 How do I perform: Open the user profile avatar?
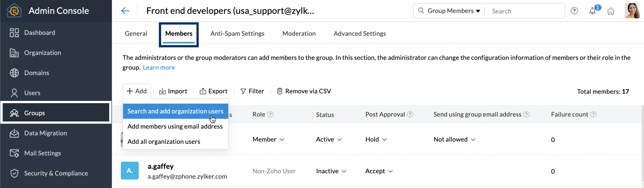[632, 11]
